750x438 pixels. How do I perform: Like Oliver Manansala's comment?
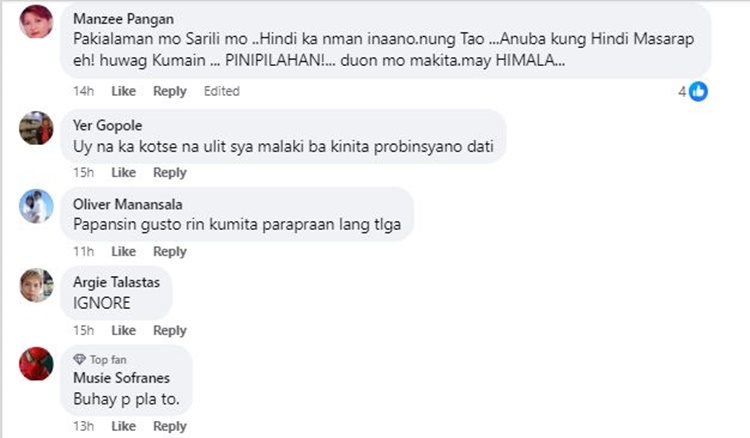(123, 251)
